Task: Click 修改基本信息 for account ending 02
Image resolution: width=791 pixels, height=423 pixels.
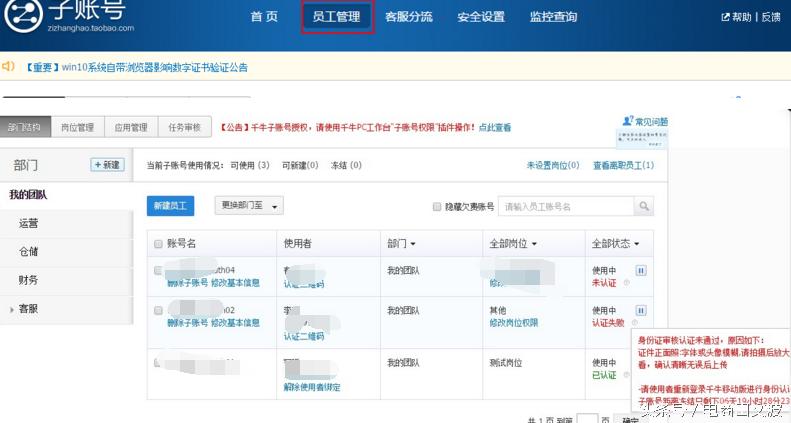Action: [235, 323]
